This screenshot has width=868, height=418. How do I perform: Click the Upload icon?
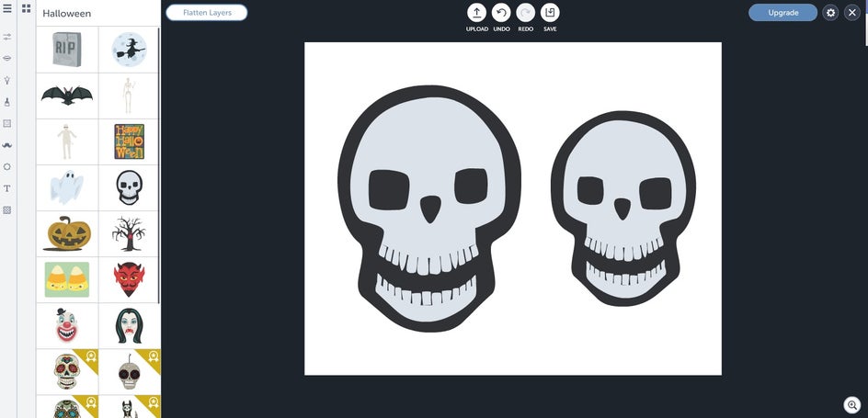pos(476,13)
